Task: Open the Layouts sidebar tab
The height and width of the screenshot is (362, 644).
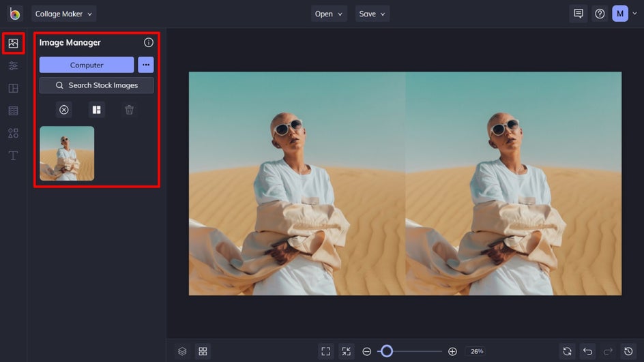Action: click(x=13, y=88)
